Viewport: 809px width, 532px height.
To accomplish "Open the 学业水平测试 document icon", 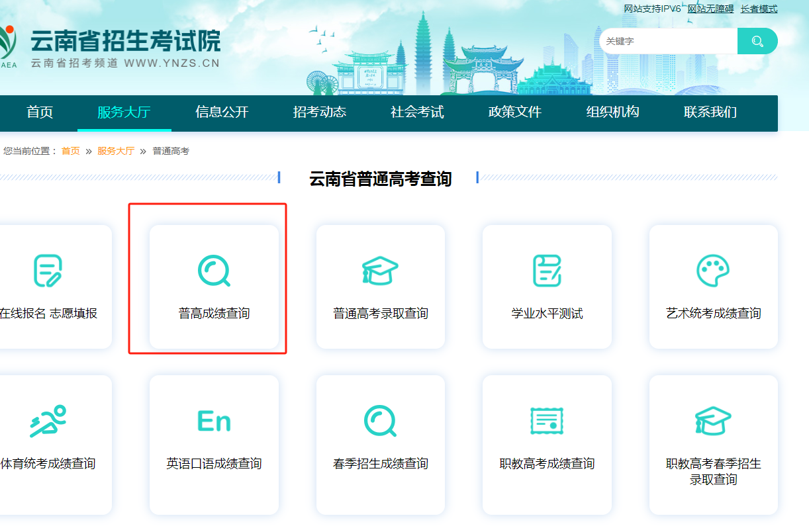I will 547,271.
